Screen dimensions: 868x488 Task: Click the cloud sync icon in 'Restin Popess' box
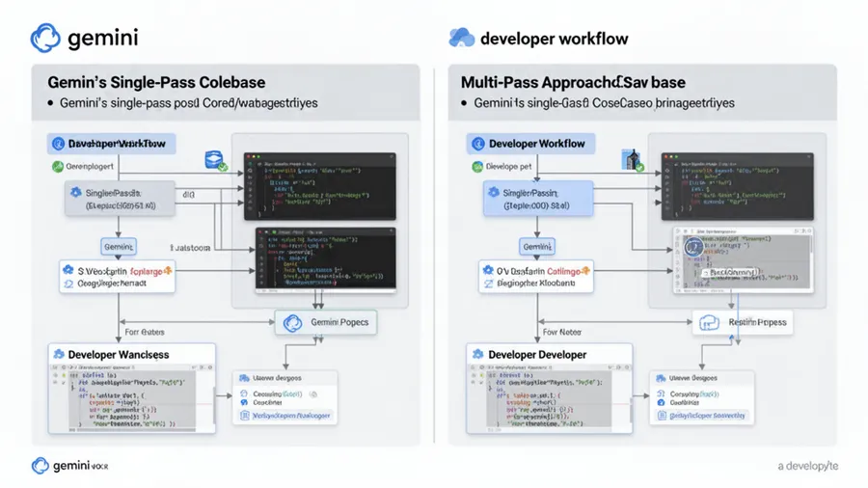(709, 322)
